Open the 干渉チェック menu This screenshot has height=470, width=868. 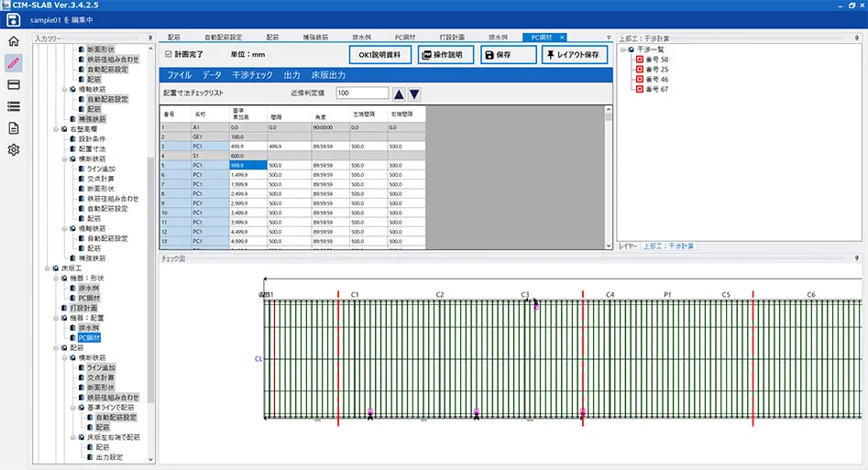(252, 75)
